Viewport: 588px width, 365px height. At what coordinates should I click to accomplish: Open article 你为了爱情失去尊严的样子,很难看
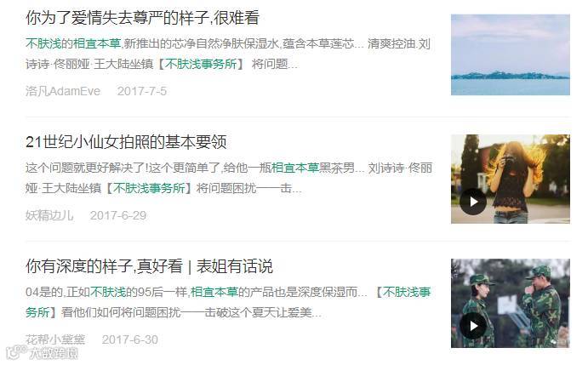142,18
